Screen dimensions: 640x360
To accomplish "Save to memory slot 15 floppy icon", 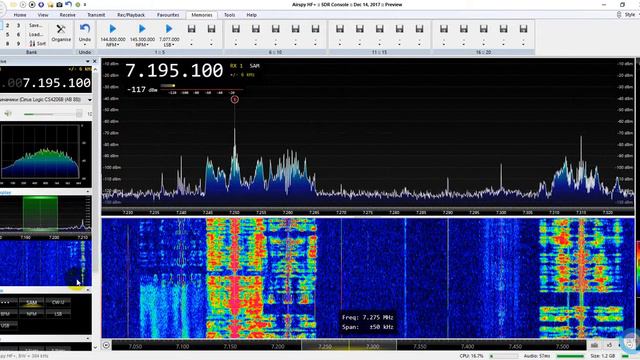I will tap(420, 29).
